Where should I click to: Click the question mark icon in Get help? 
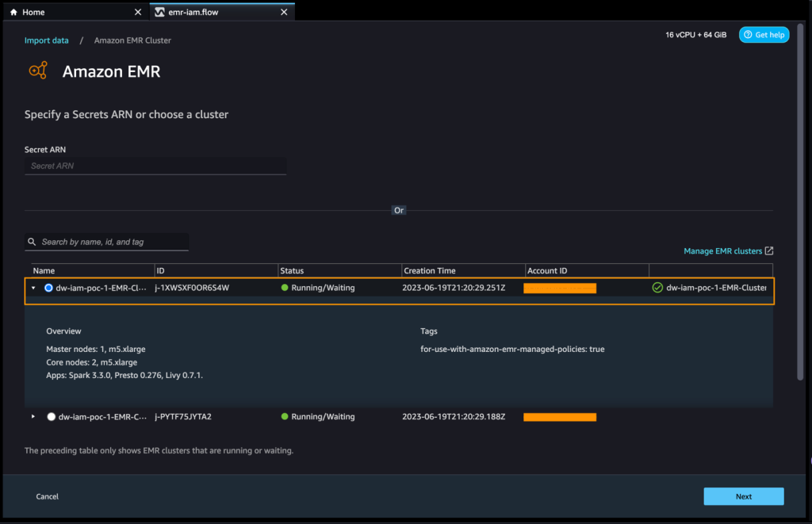click(x=748, y=35)
